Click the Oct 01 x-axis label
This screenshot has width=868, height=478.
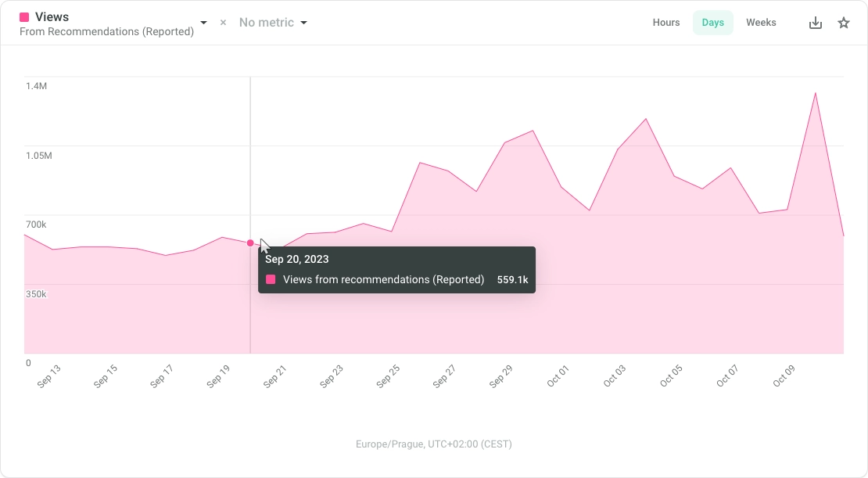point(558,376)
